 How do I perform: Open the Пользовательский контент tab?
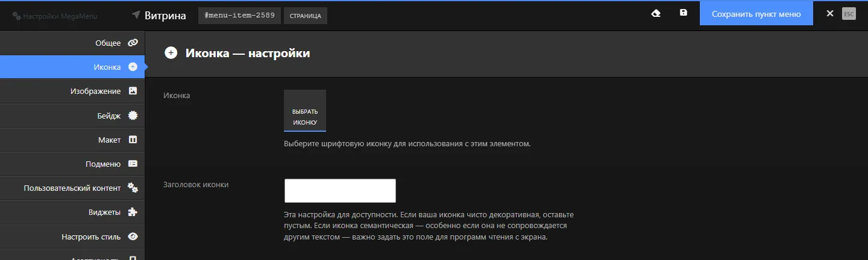pos(72,188)
